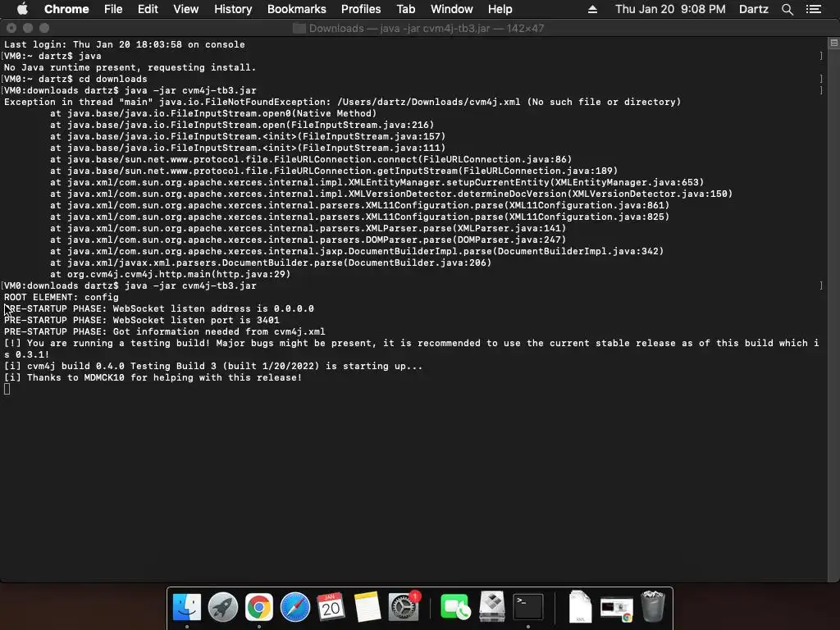Open Google Chrome from the Dock

pyautogui.click(x=258, y=607)
